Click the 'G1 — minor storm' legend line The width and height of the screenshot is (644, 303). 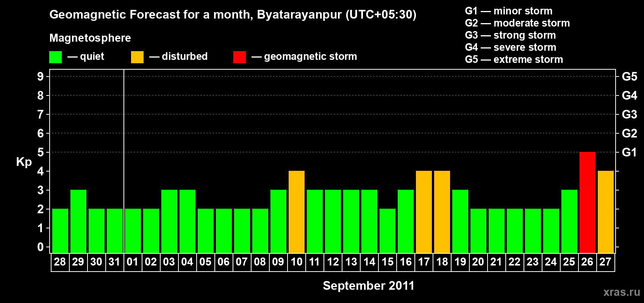coord(509,11)
